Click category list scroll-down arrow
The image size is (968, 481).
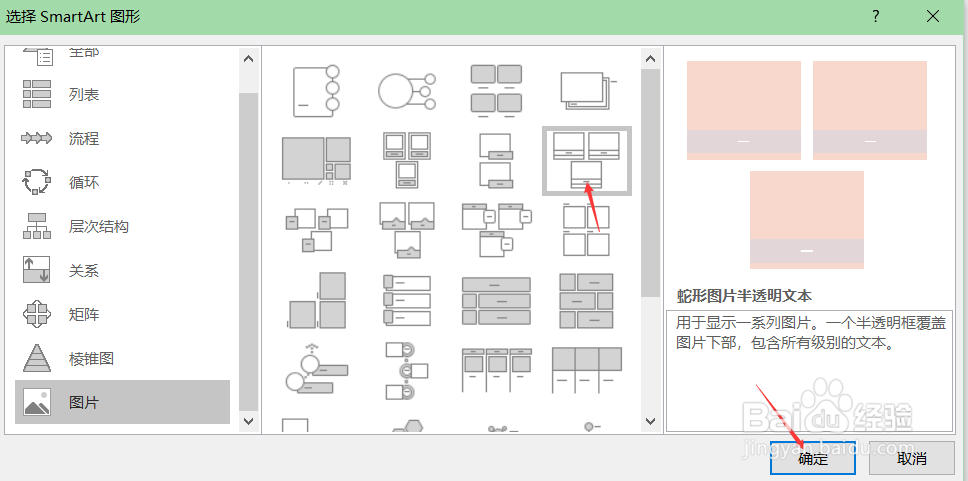click(249, 421)
